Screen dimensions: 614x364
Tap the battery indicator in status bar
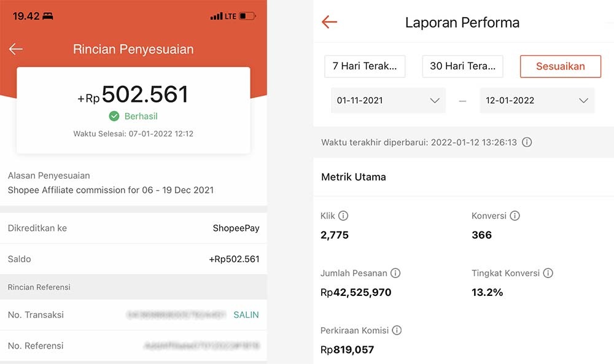click(247, 16)
